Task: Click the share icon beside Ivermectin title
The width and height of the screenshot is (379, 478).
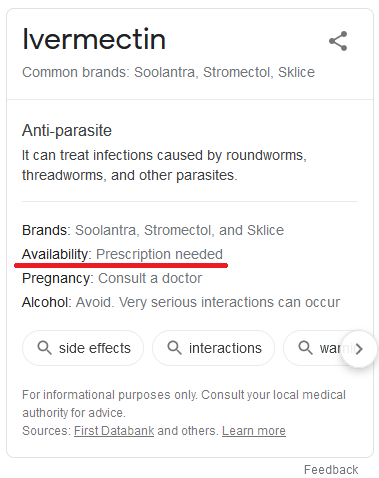Action: click(338, 41)
